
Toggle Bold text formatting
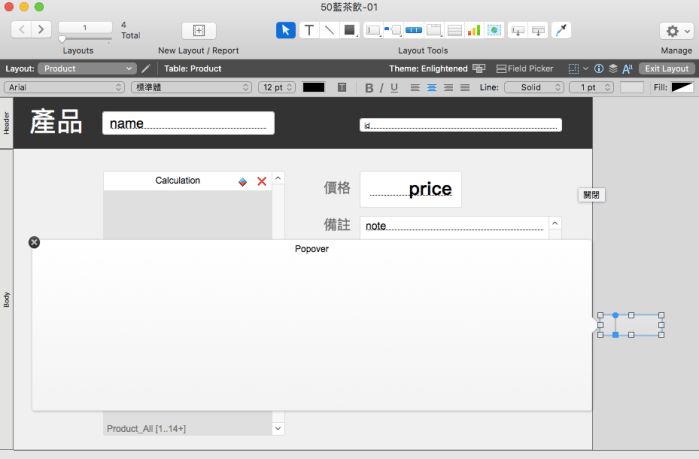368,88
